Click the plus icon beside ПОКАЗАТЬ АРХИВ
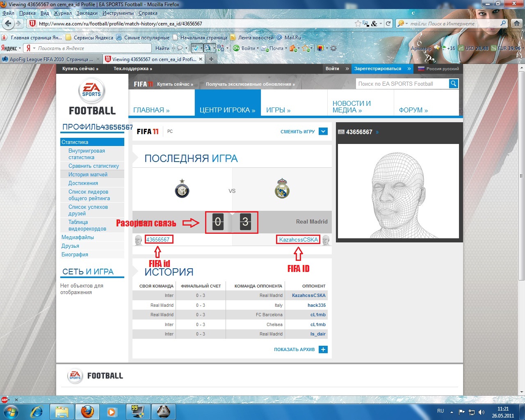The height and width of the screenshot is (420, 525). (323, 349)
